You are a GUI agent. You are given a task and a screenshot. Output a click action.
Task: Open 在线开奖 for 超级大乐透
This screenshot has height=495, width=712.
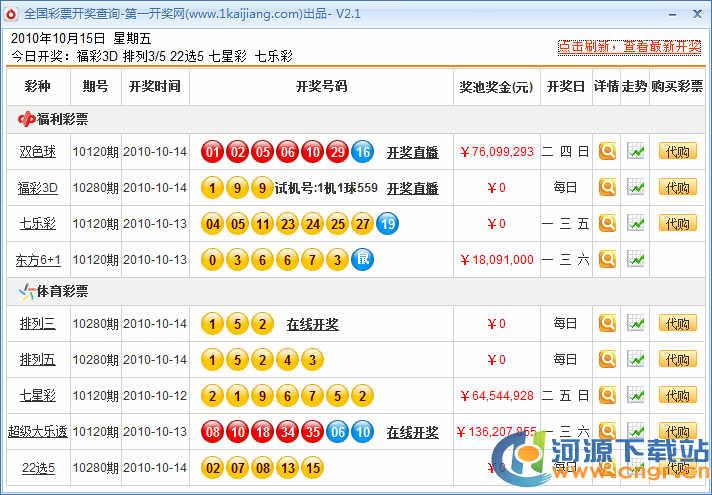(x=413, y=432)
